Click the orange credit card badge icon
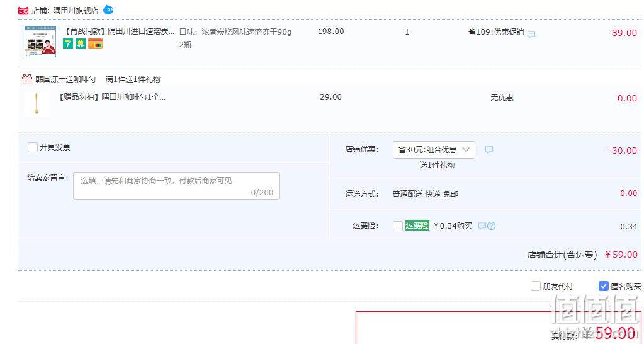This screenshot has height=344, width=644. click(x=95, y=43)
